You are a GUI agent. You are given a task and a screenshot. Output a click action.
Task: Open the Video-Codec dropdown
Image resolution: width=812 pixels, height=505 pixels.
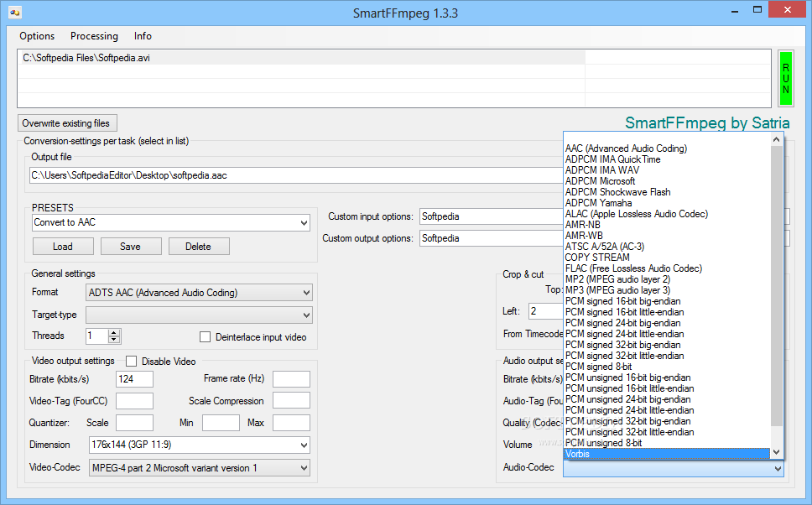coord(200,468)
